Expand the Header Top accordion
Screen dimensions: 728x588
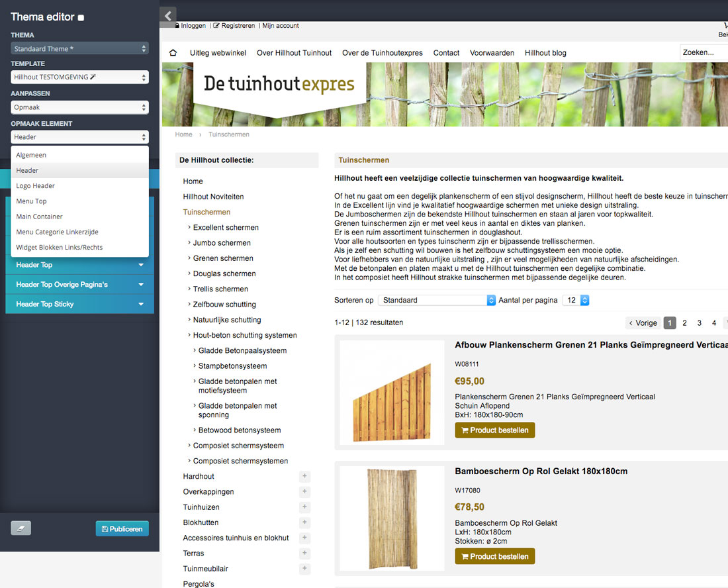80,265
